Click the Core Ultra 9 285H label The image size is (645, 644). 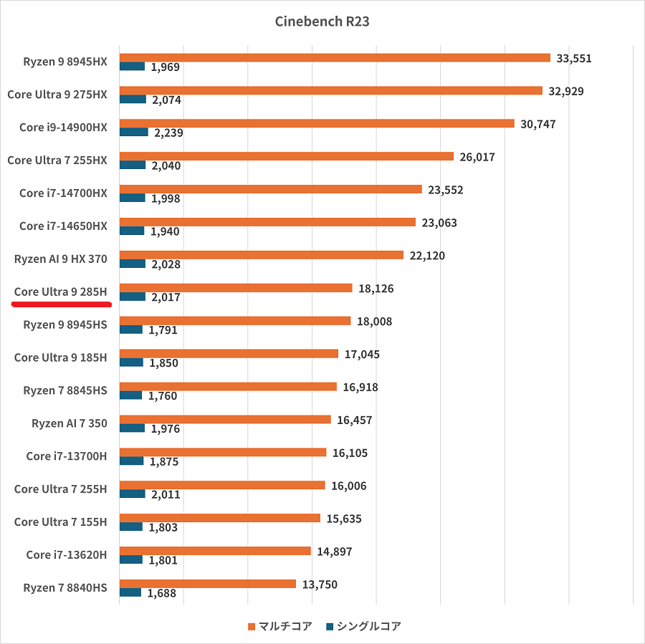pyautogui.click(x=60, y=292)
